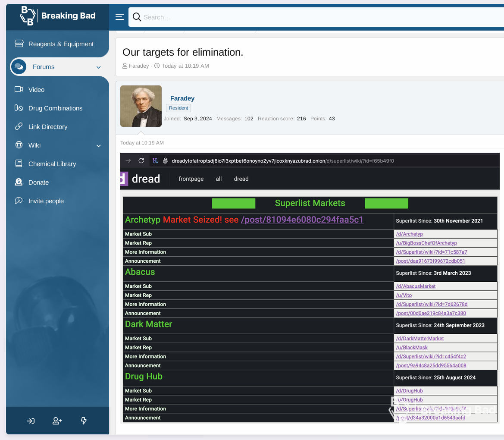This screenshot has height=440, width=504.
Task: Open Forums via the chat bubble icon
Action: click(19, 67)
